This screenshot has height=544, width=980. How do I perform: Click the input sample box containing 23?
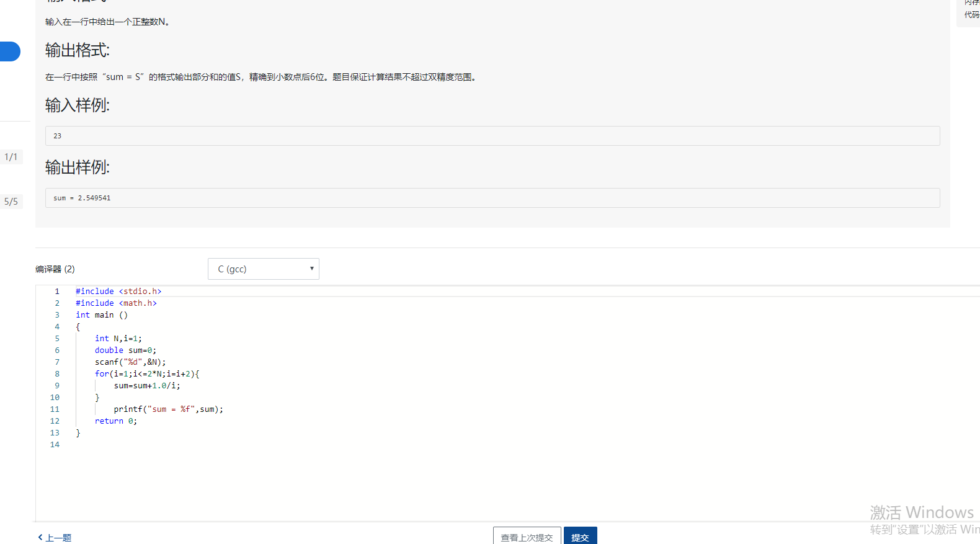492,136
